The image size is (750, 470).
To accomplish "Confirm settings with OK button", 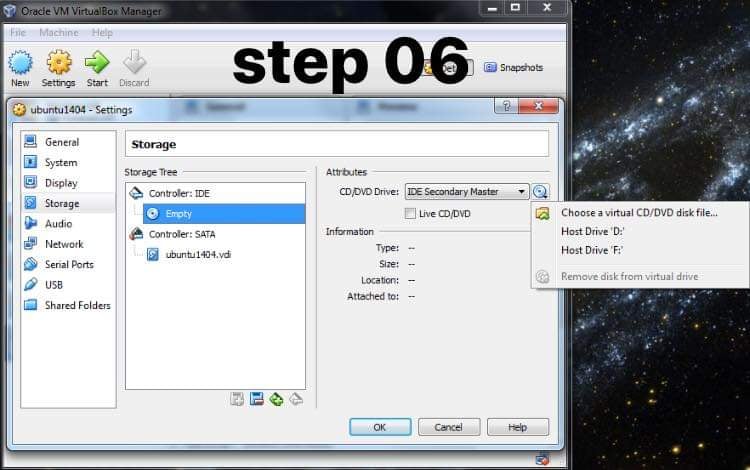I will tap(380, 427).
